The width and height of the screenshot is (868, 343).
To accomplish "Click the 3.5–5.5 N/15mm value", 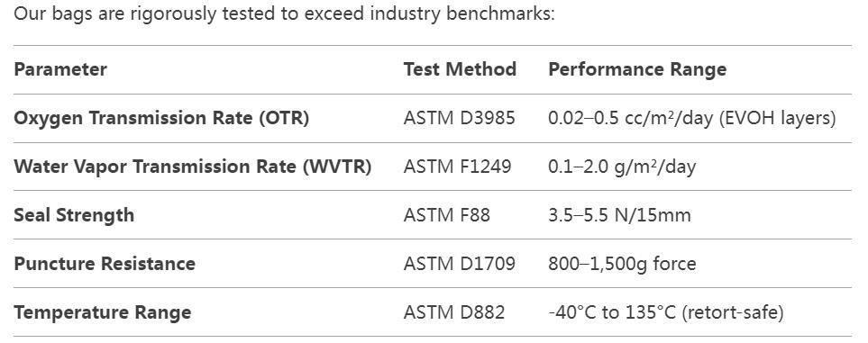I will click(619, 215).
